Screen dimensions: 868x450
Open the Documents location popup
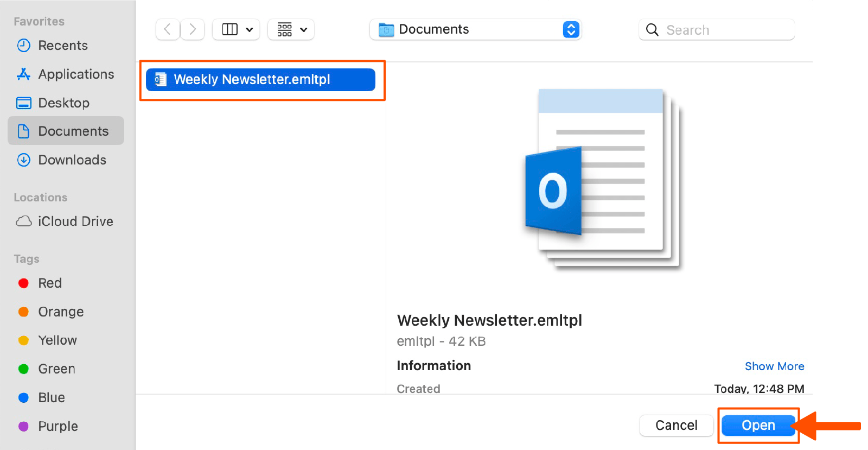coord(475,29)
